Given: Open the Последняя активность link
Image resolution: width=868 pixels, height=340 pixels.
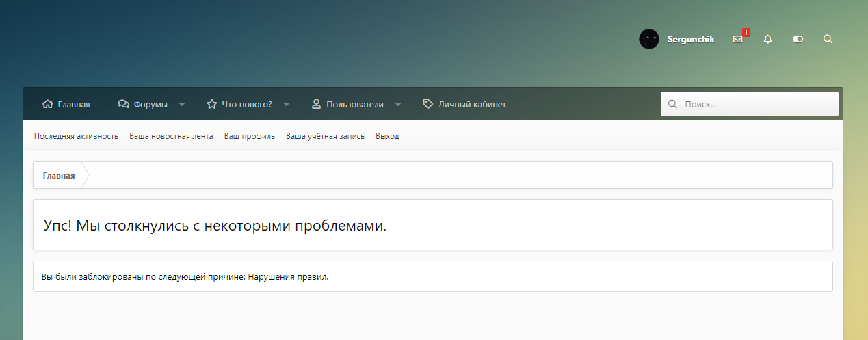Looking at the screenshot, I should [x=76, y=136].
